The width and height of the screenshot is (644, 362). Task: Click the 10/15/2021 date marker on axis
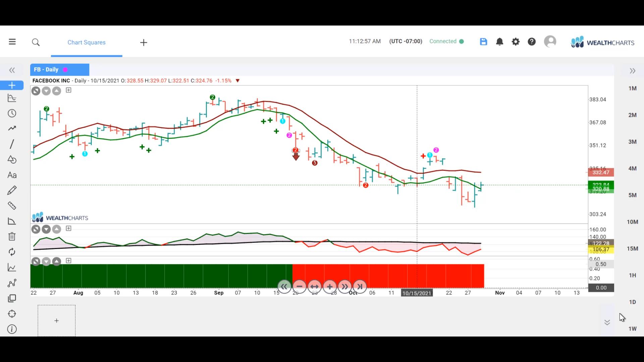point(417,293)
